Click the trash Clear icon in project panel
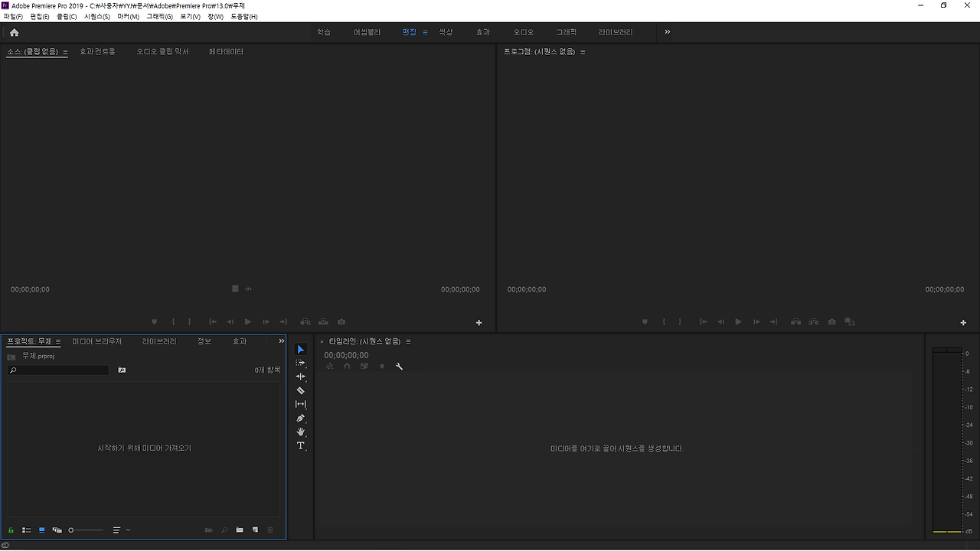Image resolution: width=980 pixels, height=551 pixels. [270, 530]
